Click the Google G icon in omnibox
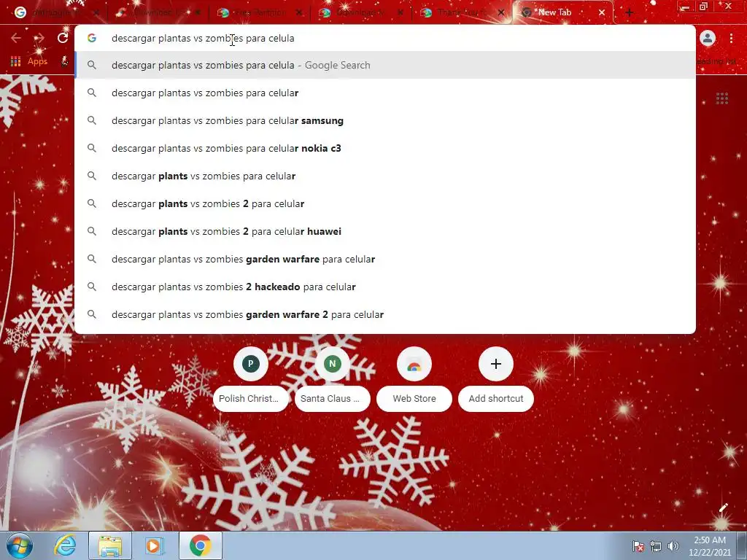Viewport: 747px width, 560px height. click(x=91, y=38)
